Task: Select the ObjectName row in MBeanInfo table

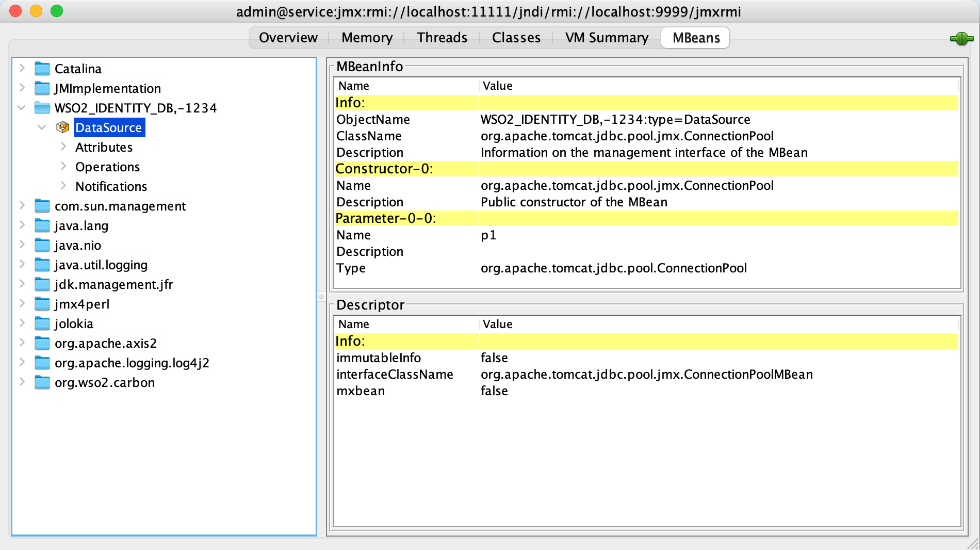Action: click(646, 119)
